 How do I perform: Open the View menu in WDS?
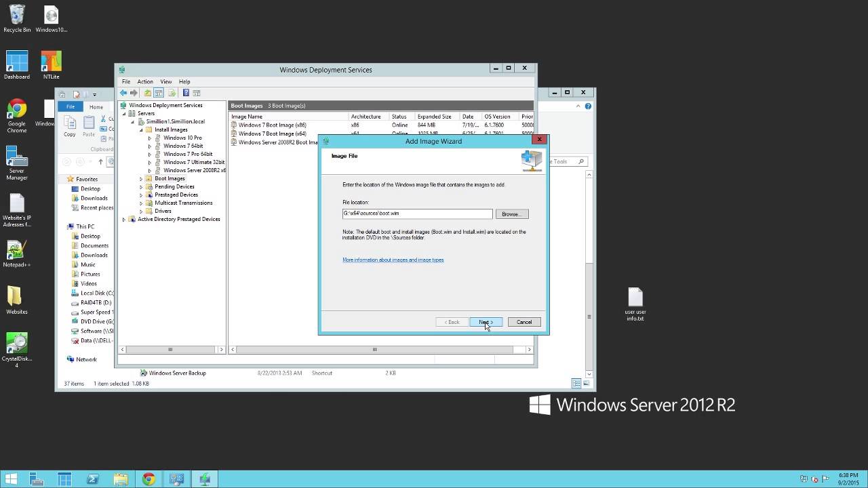pos(166,81)
